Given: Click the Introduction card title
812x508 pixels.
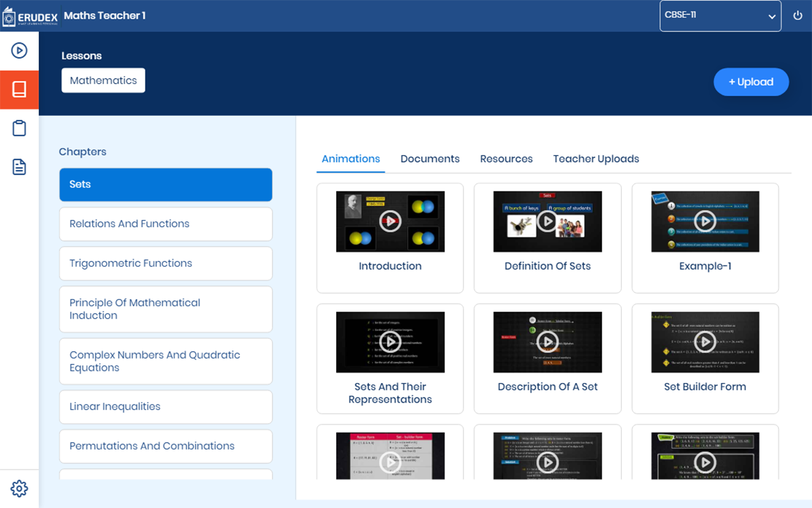Looking at the screenshot, I should [390, 266].
